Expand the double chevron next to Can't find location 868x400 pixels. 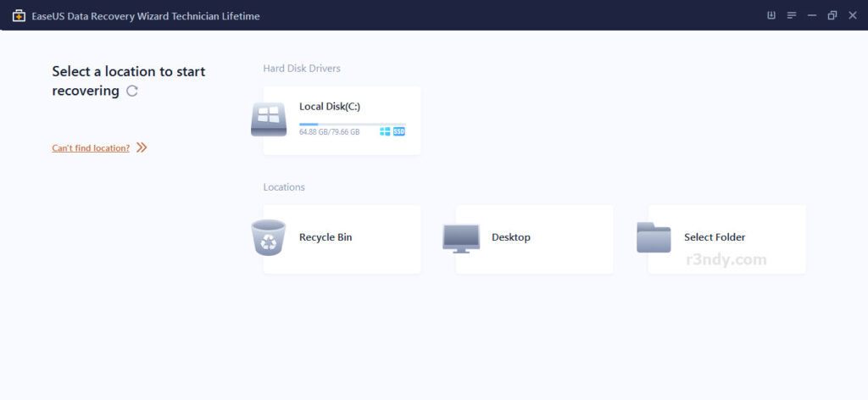[x=142, y=147]
